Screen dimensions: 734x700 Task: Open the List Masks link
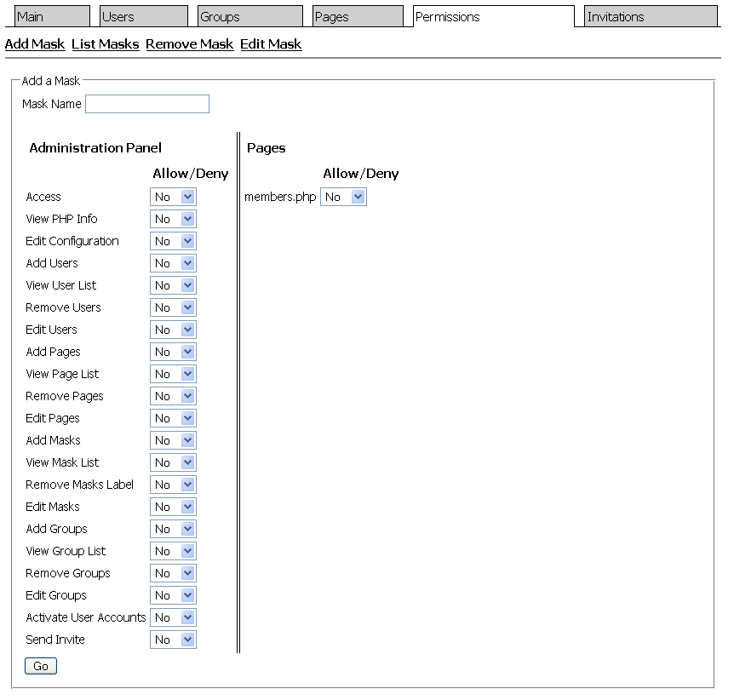tap(105, 43)
